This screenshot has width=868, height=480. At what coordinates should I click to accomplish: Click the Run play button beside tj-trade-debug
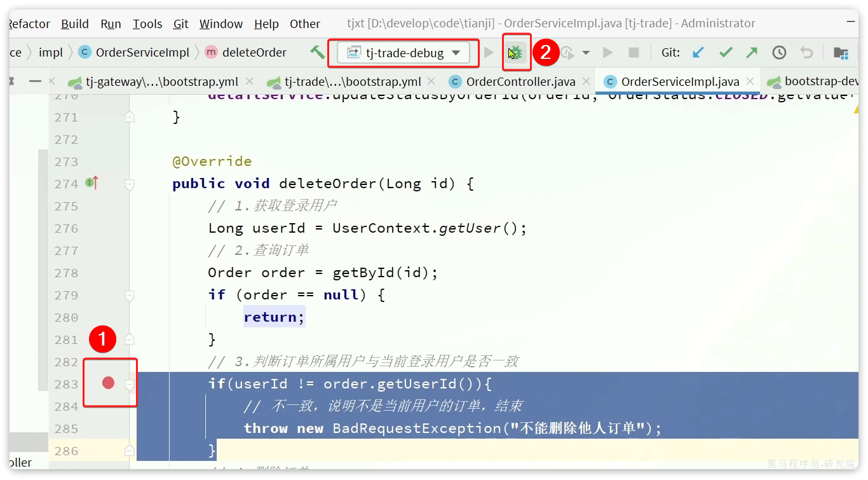(x=489, y=53)
